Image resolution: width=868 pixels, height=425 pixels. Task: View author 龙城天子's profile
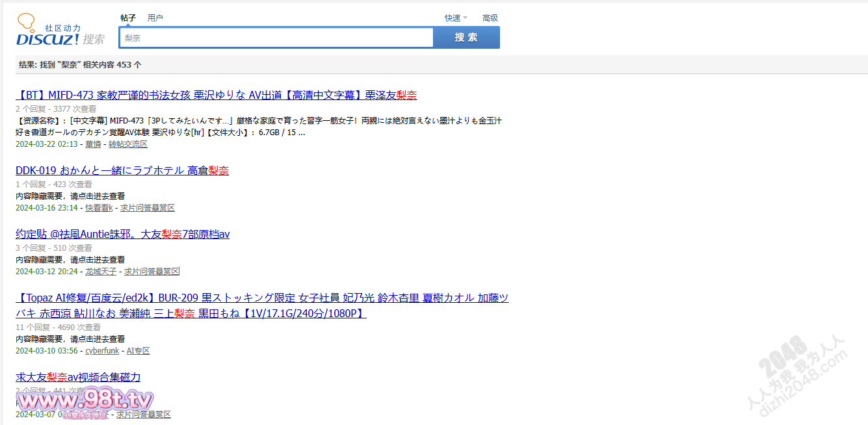point(101,272)
